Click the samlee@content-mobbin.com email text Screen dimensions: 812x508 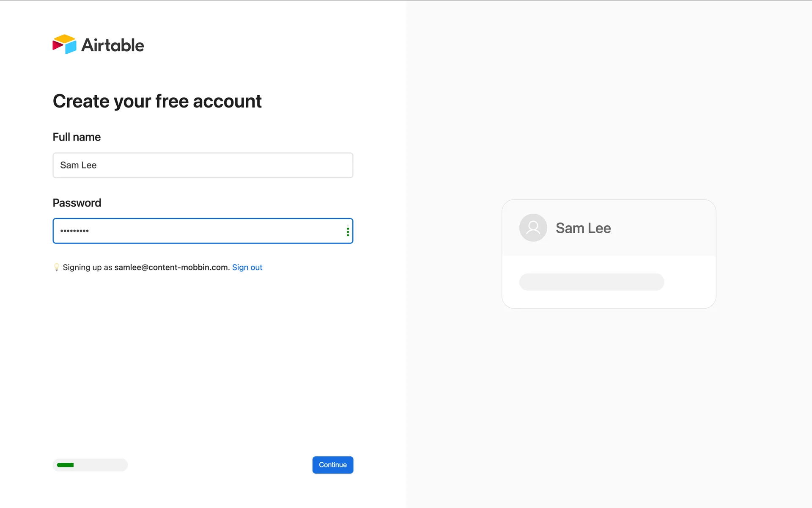tap(171, 267)
